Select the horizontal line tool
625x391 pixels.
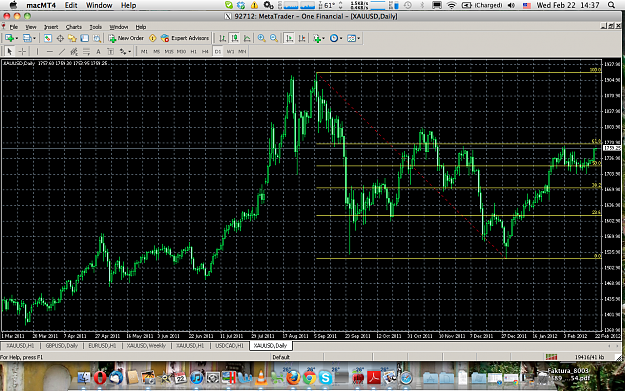click(x=50, y=51)
